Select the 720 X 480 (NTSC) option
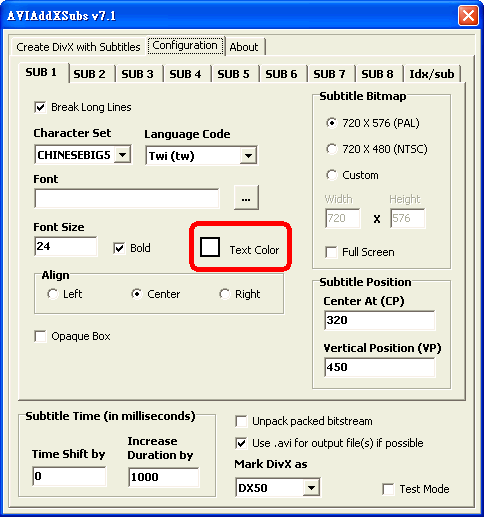484x517 pixels. tap(331, 149)
